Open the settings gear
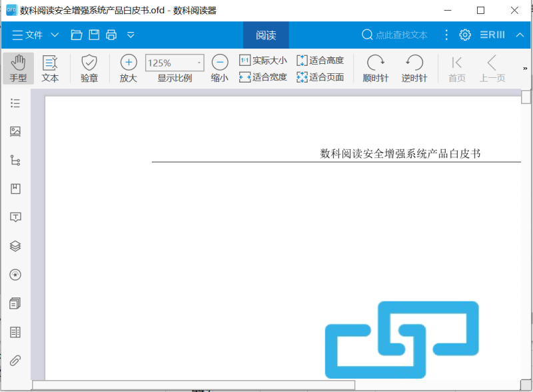Screen dimensions: 533x392 tap(465, 35)
